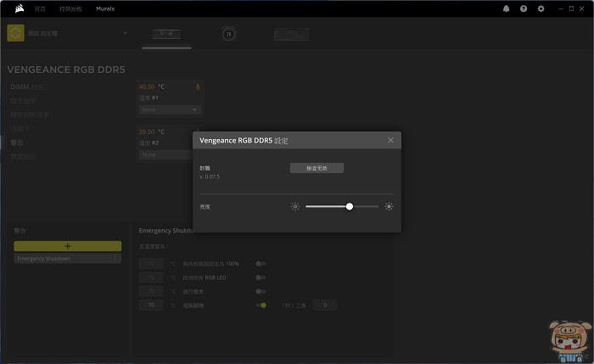The height and width of the screenshot is (364, 594).
Task: Open the notifications bell icon
Action: coord(506,8)
